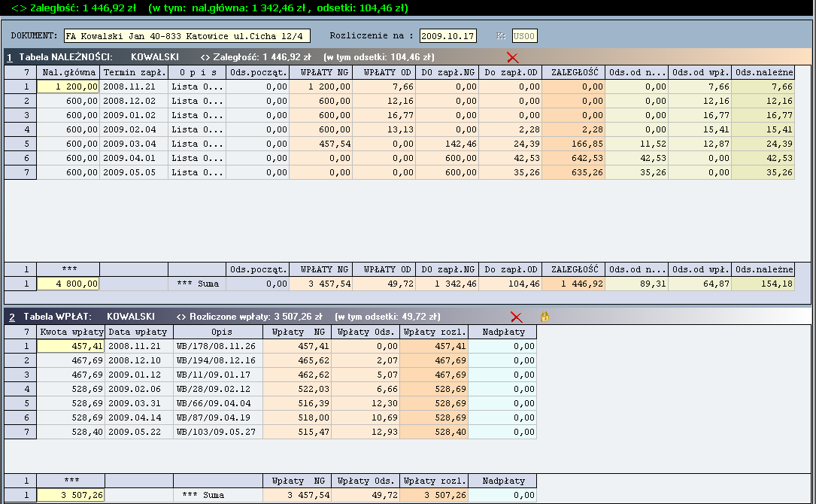
Task: Click the description 'WB/28/09.02.12'
Action: 219,389
